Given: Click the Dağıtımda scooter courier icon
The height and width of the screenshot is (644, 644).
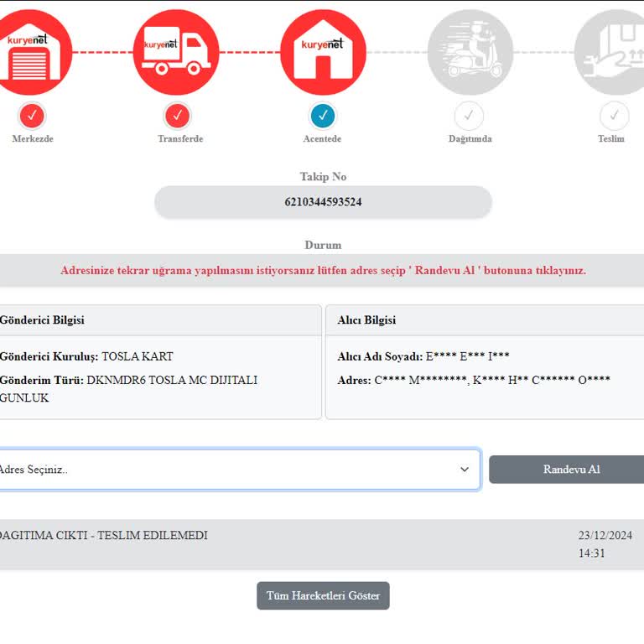Looking at the screenshot, I should tap(470, 52).
